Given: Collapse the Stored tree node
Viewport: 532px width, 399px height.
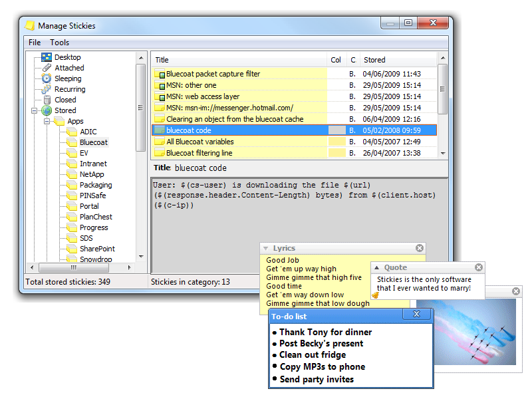Looking at the screenshot, I should pyautogui.click(x=35, y=110).
